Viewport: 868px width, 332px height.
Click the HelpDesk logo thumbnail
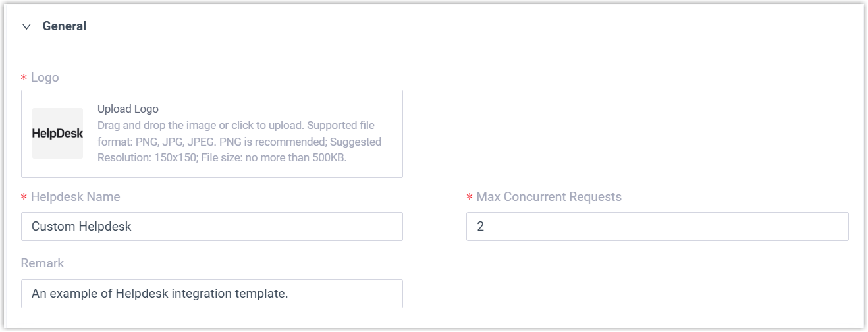pyautogui.click(x=58, y=134)
